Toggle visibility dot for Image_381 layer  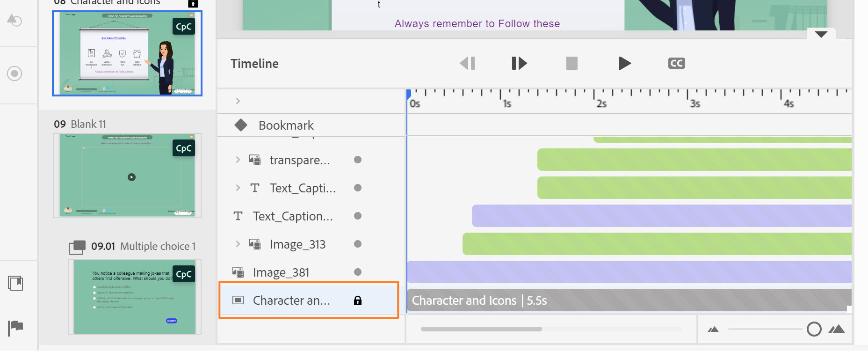(358, 272)
